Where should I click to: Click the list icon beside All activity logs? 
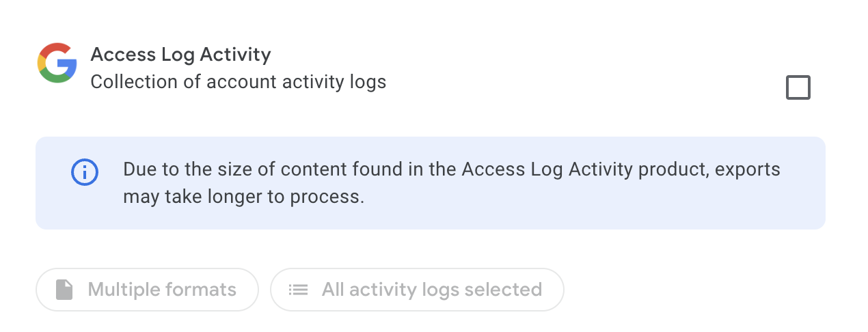point(297,290)
